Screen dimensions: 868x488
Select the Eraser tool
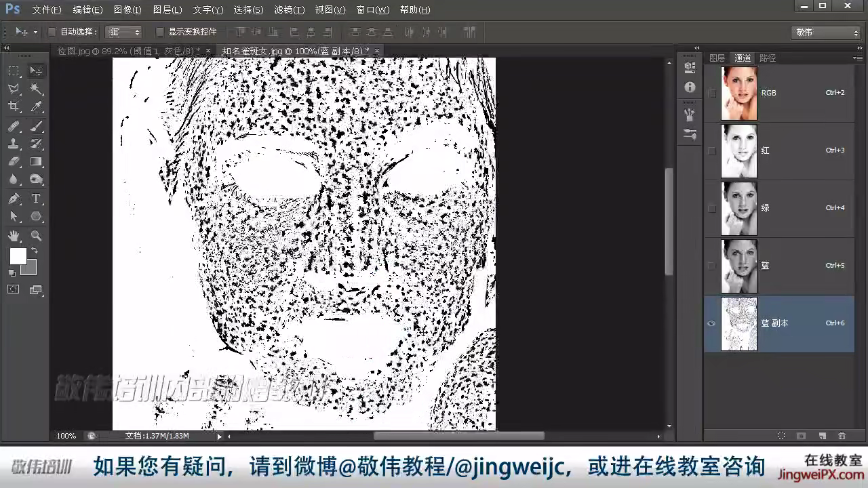point(14,161)
